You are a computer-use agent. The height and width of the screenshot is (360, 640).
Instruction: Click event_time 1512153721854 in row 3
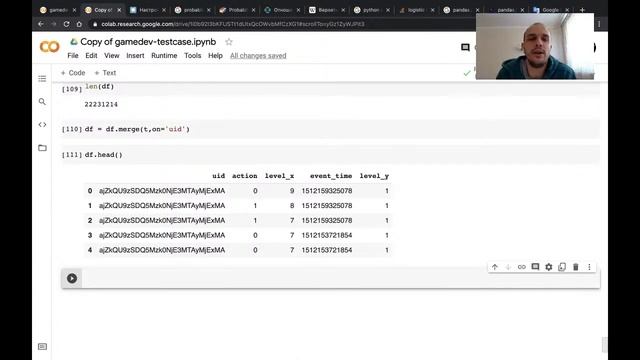click(327, 236)
